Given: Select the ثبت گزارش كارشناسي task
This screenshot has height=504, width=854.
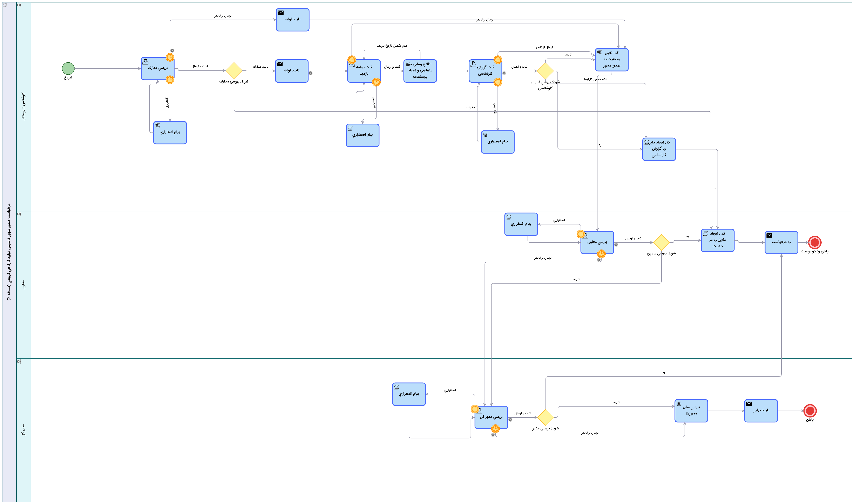Looking at the screenshot, I should pos(486,71).
